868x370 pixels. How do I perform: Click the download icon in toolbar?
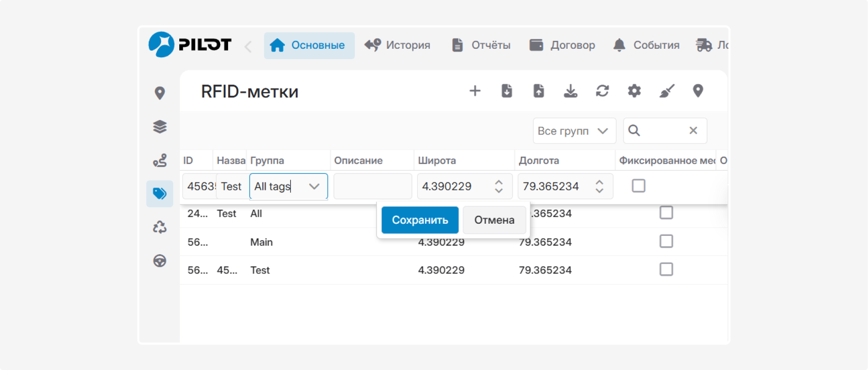[571, 91]
